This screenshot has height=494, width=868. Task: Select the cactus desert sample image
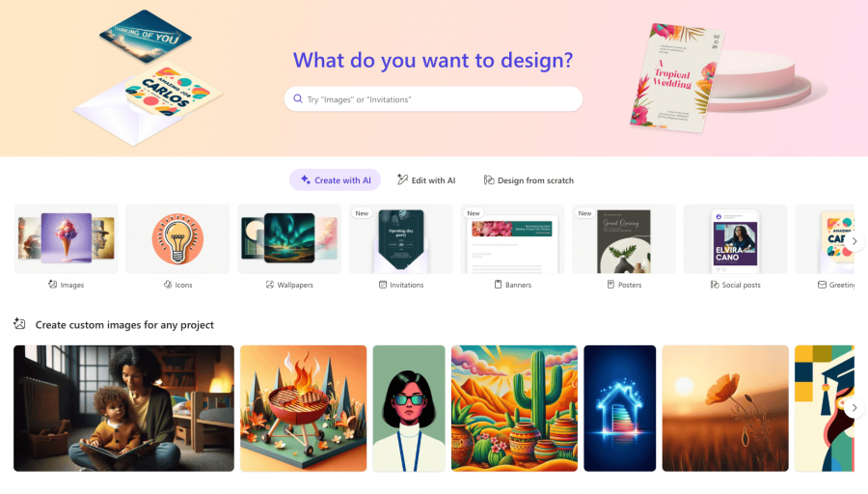[514, 408]
